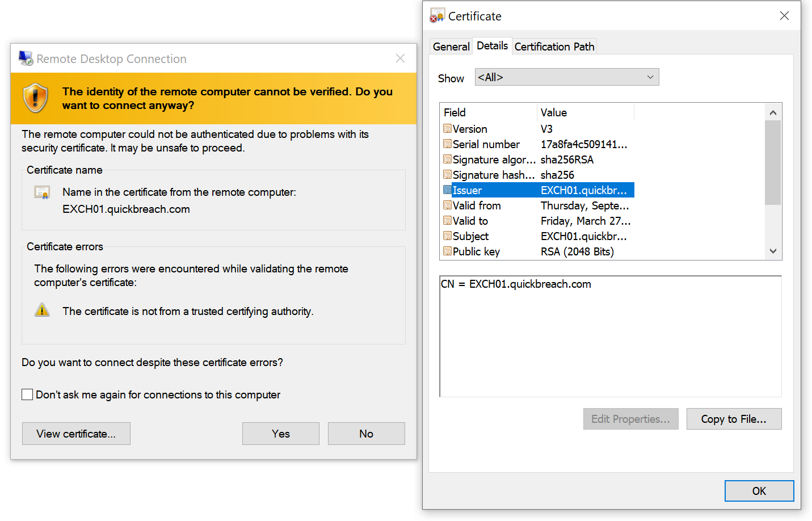The width and height of the screenshot is (812, 521).
Task: Open the Certification Path tab
Action: (x=554, y=47)
